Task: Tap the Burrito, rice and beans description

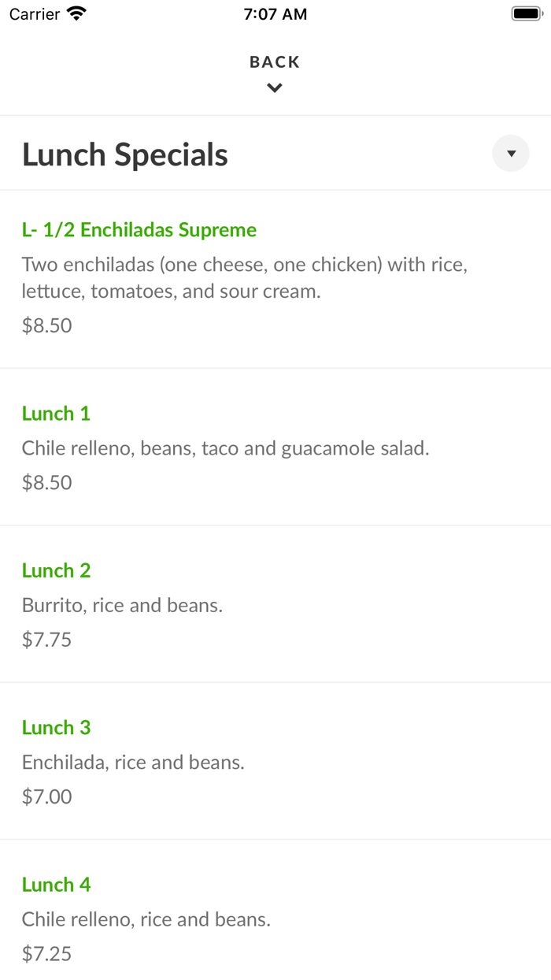Action: [122, 605]
